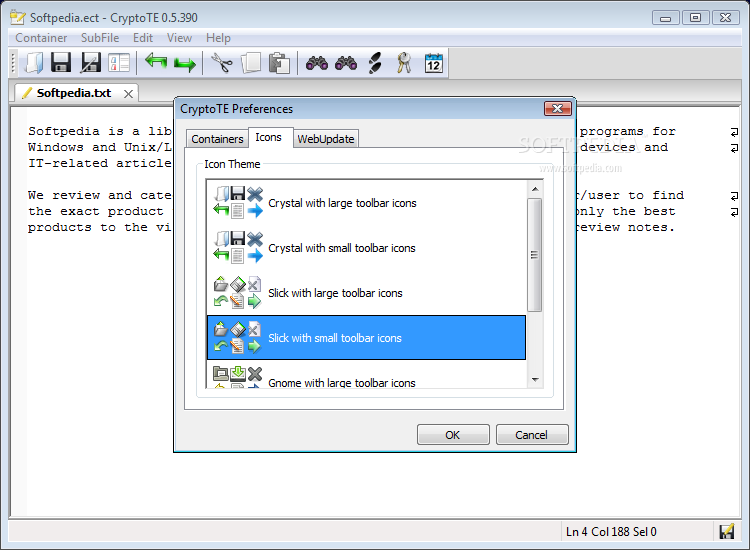Click the Crystal large theme preview thumbnail
The height and width of the screenshot is (550, 750).
[238, 202]
